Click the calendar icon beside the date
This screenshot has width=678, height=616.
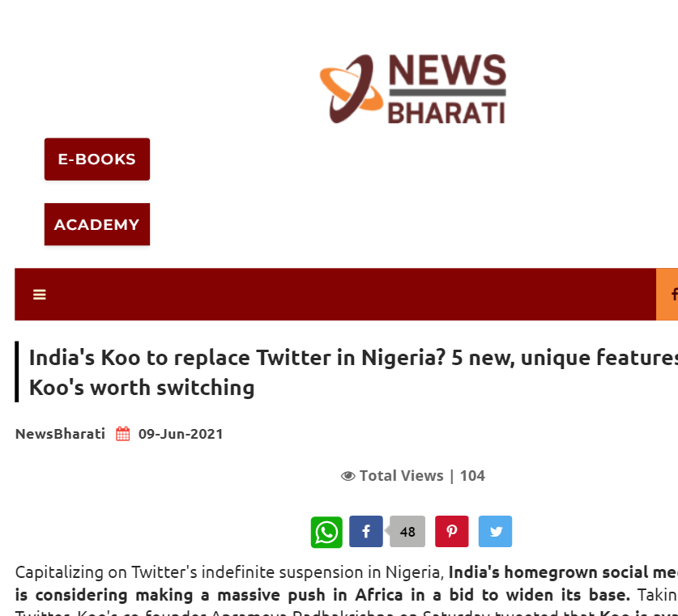coord(122,434)
